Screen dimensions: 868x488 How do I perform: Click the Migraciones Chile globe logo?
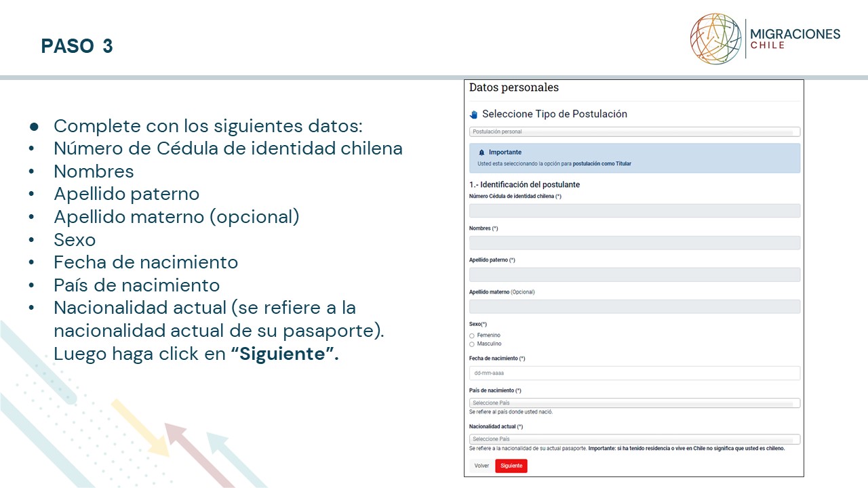pyautogui.click(x=716, y=39)
